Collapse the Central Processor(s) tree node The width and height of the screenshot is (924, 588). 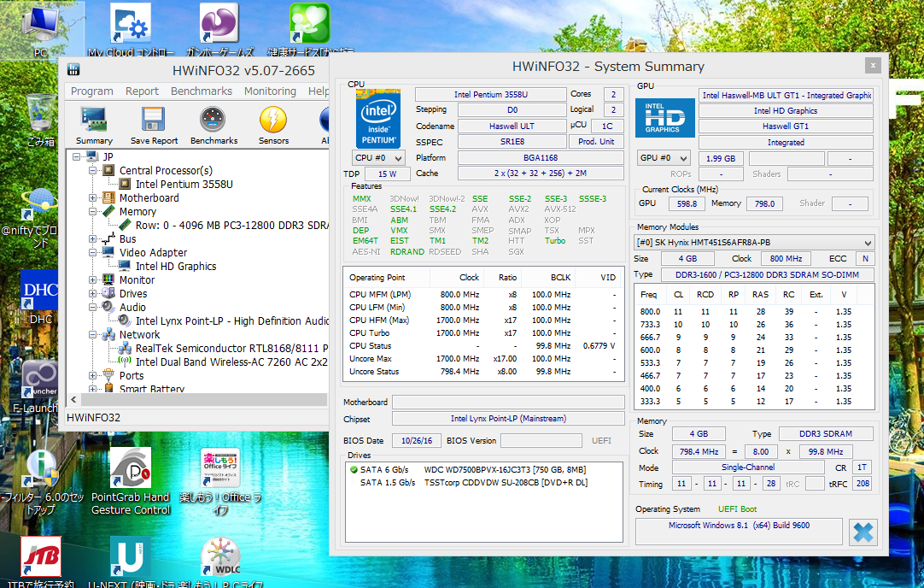[x=92, y=170]
